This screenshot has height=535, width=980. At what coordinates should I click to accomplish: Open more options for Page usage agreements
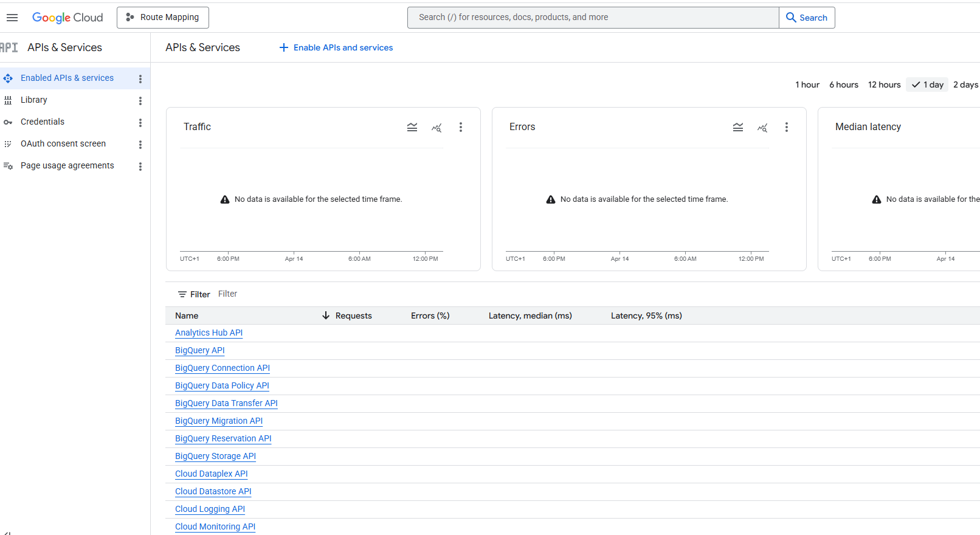point(140,167)
